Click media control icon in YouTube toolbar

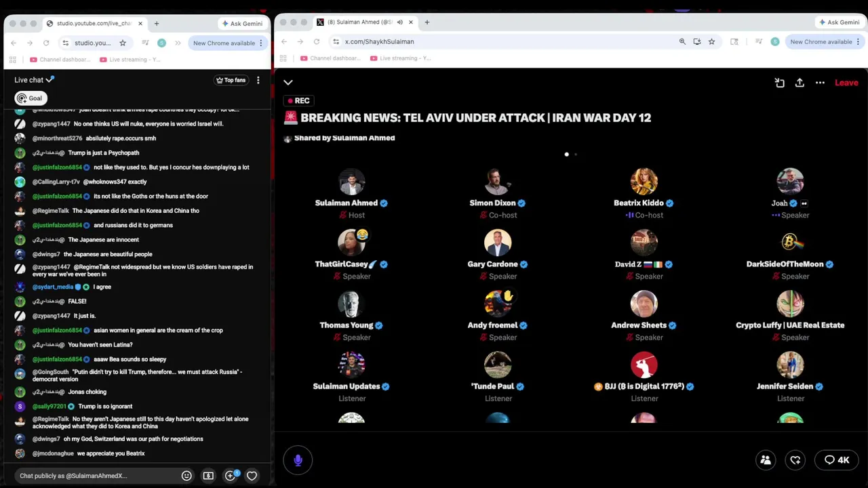coord(145,43)
